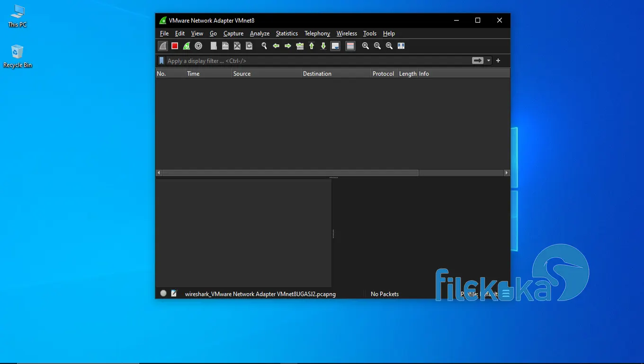Click the No Packets status text
644x364 pixels.
pyautogui.click(x=385, y=294)
